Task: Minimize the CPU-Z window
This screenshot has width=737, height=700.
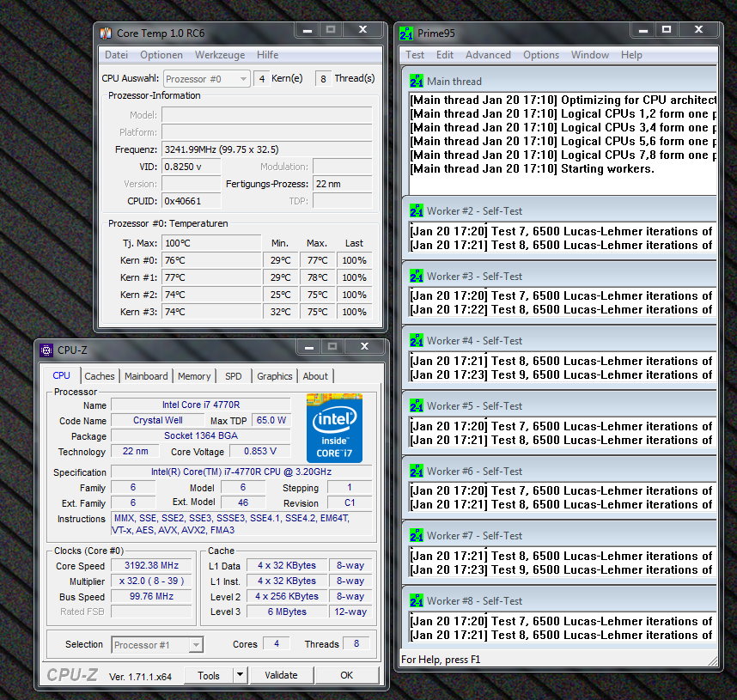Action: tap(309, 347)
